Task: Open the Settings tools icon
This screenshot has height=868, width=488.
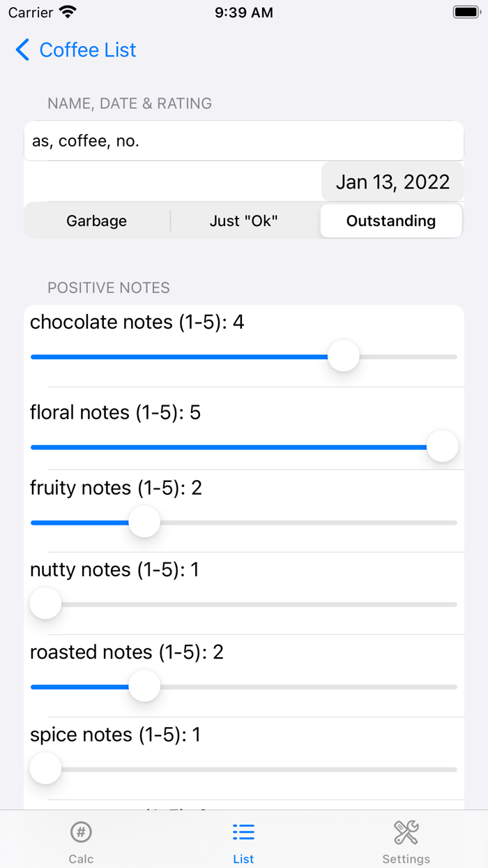Action: [x=406, y=832]
